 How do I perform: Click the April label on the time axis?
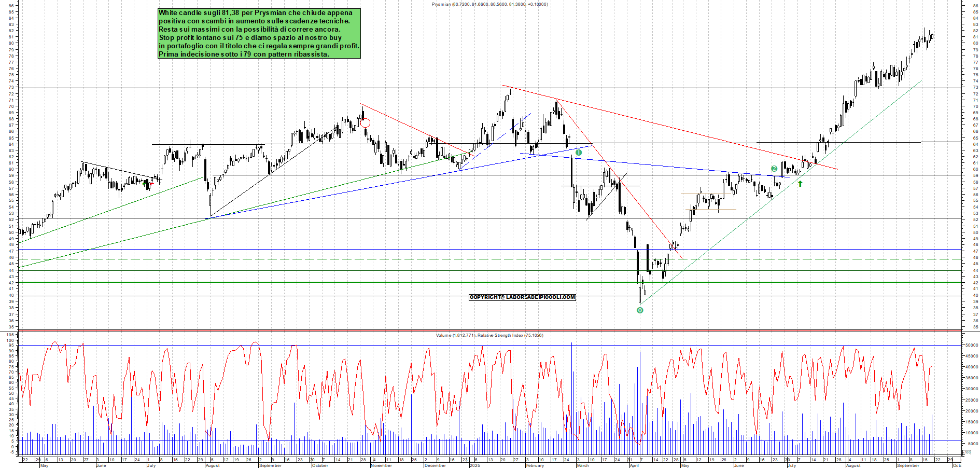634,465
